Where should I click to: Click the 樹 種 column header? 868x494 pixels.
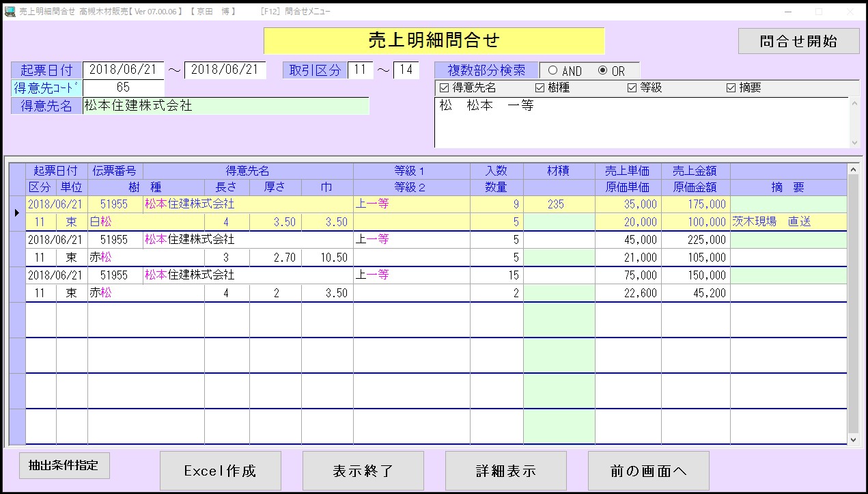coord(145,187)
